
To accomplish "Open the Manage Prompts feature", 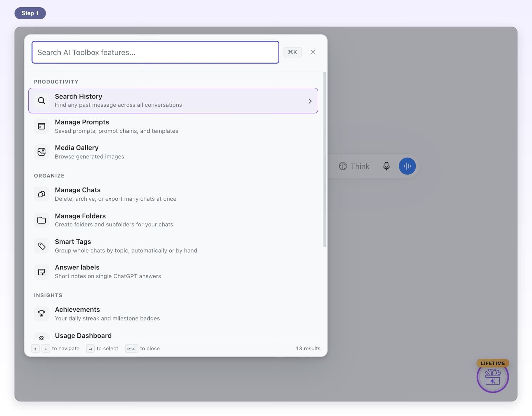I will pyautogui.click(x=173, y=126).
